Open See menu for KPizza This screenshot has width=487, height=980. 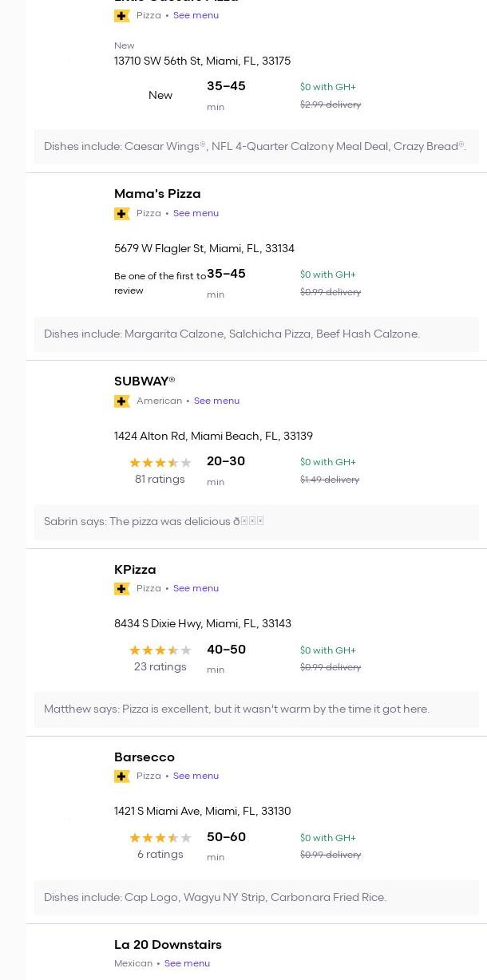(196, 588)
